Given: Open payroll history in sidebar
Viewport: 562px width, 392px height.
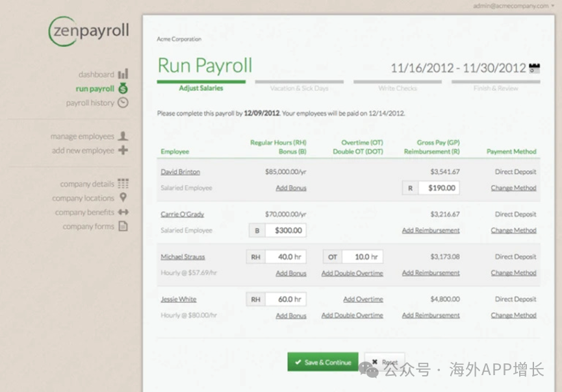Looking at the screenshot, I should point(90,103).
